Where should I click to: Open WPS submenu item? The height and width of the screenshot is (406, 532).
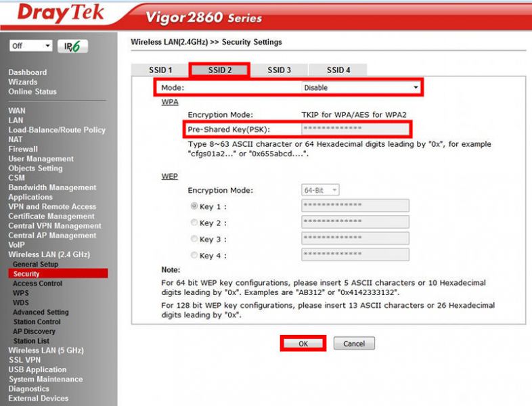[x=21, y=293]
